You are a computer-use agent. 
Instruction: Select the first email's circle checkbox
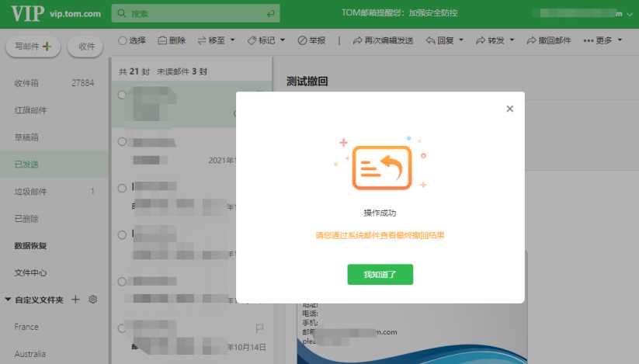(x=122, y=95)
